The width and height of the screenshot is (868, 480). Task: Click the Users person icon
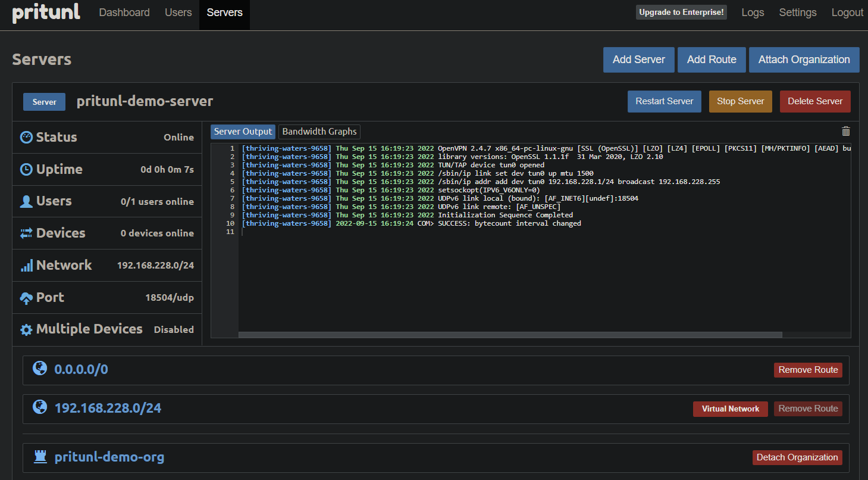[26, 202]
